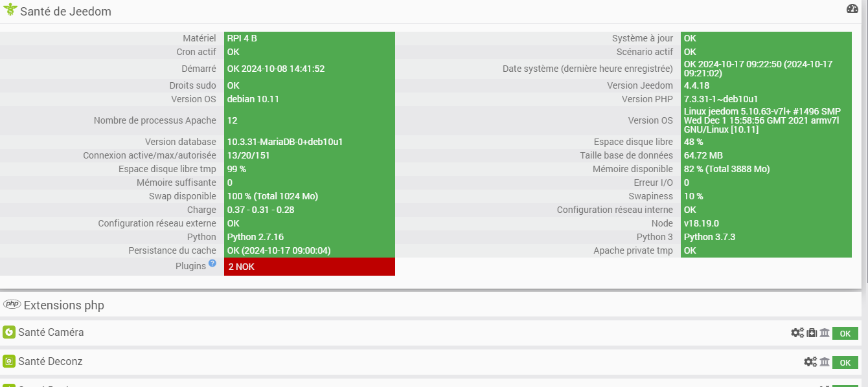The image size is (868, 387).
Task: Click the 'Swap disponible' label
Action: [x=183, y=196]
